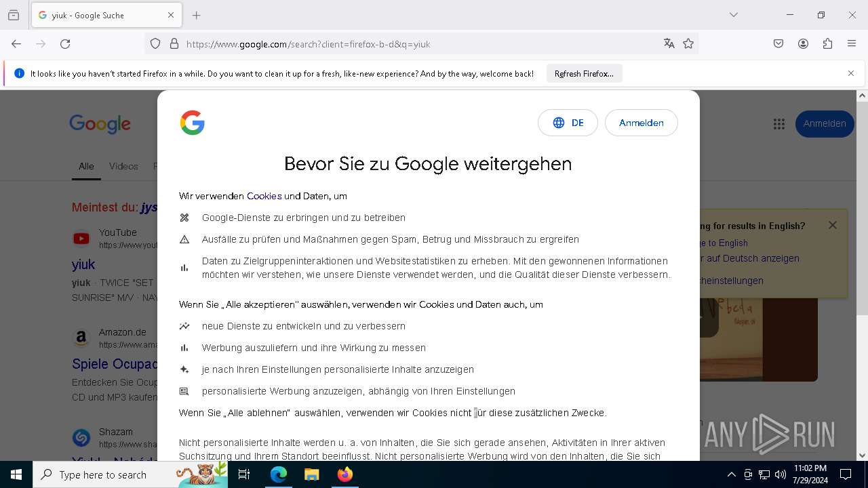Reload the current page
868x488 pixels.
(x=65, y=44)
